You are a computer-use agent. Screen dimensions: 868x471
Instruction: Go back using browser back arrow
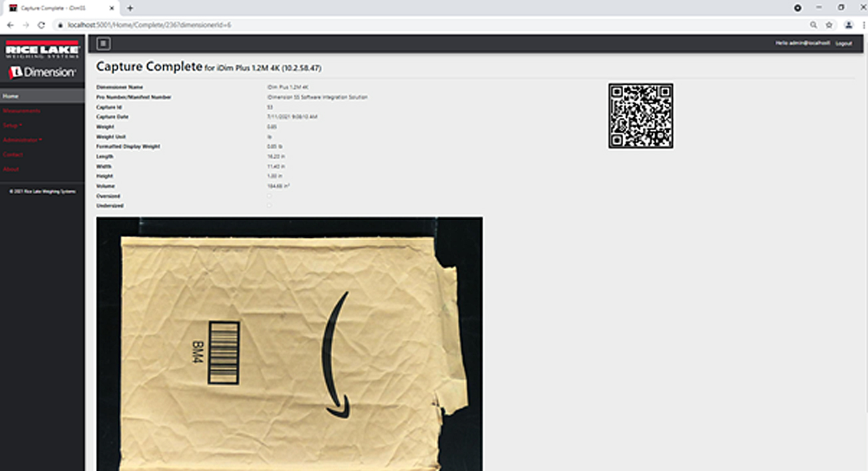click(x=10, y=25)
